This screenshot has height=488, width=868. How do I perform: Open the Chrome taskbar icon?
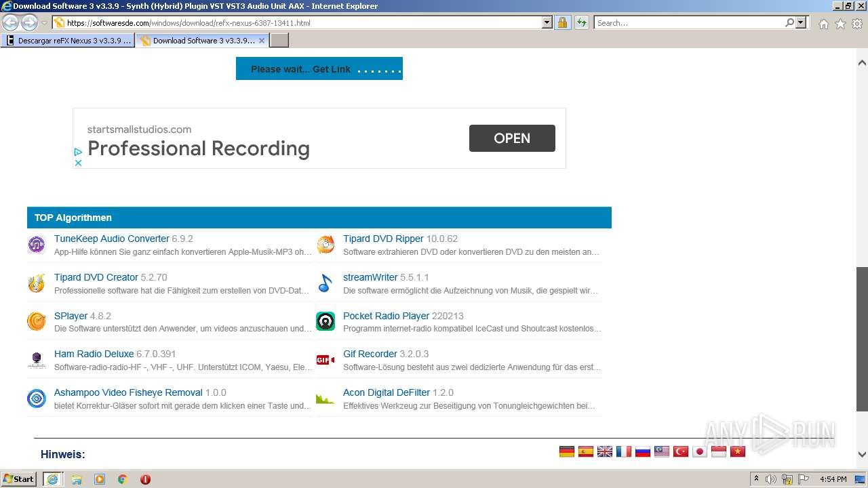[122, 479]
